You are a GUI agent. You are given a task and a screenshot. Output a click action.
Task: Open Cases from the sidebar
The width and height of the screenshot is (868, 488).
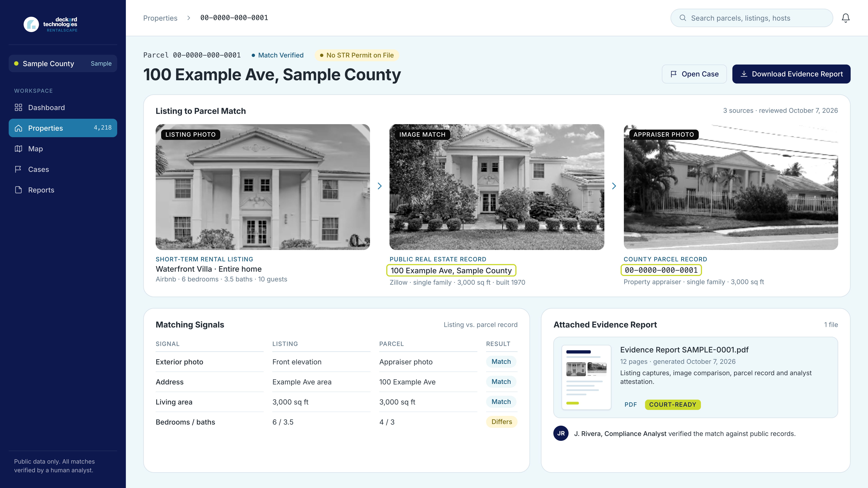tap(63, 169)
